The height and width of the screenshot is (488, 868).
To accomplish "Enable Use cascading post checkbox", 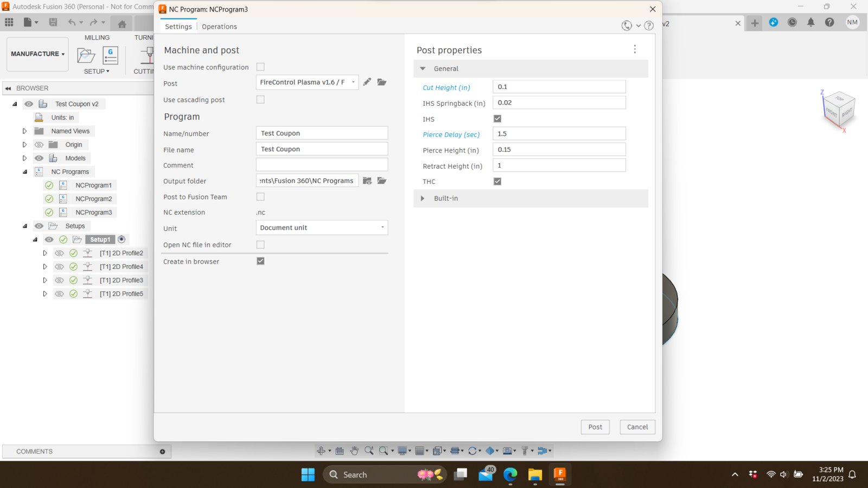I will (260, 99).
